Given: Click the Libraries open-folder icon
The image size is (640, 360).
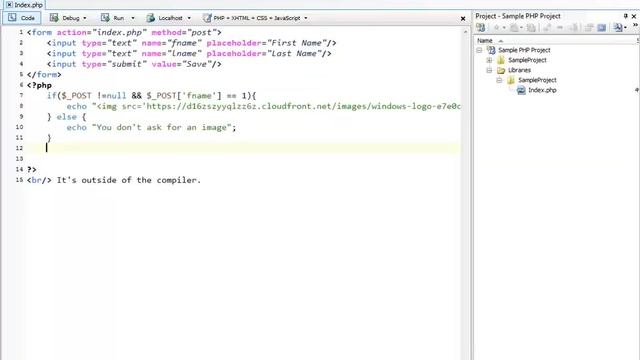Looking at the screenshot, I should pyautogui.click(x=501, y=70).
